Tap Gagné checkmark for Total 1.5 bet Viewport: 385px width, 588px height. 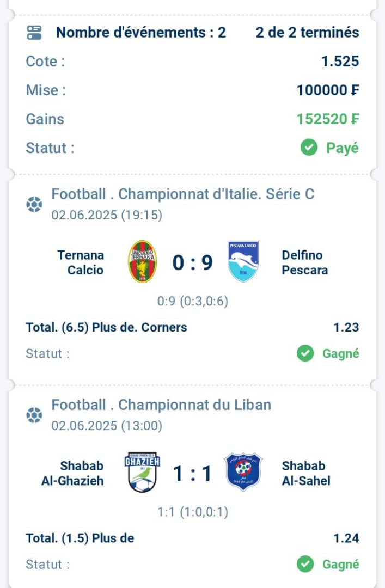coord(305,564)
